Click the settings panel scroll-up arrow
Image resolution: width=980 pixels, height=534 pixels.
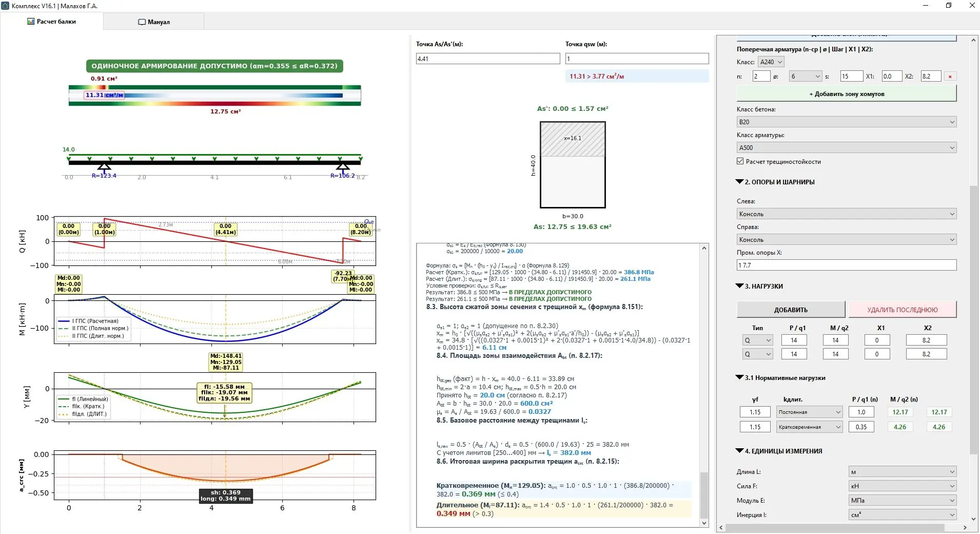(973, 40)
